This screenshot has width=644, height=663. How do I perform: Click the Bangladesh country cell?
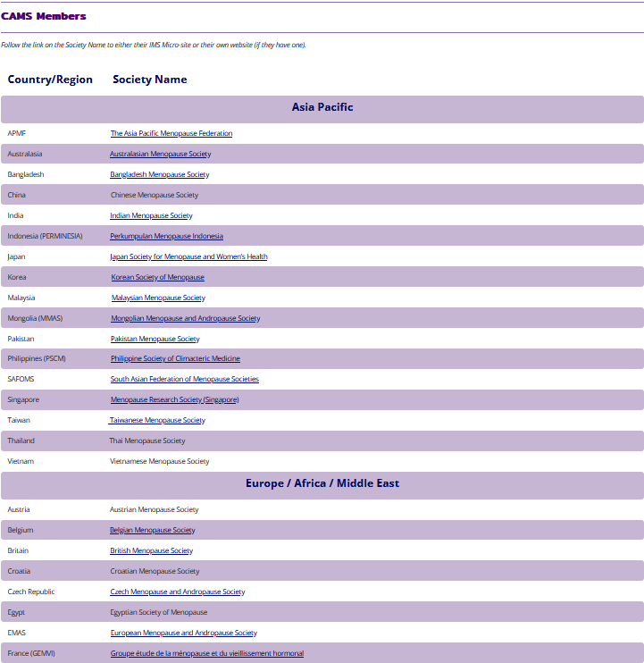26,174
